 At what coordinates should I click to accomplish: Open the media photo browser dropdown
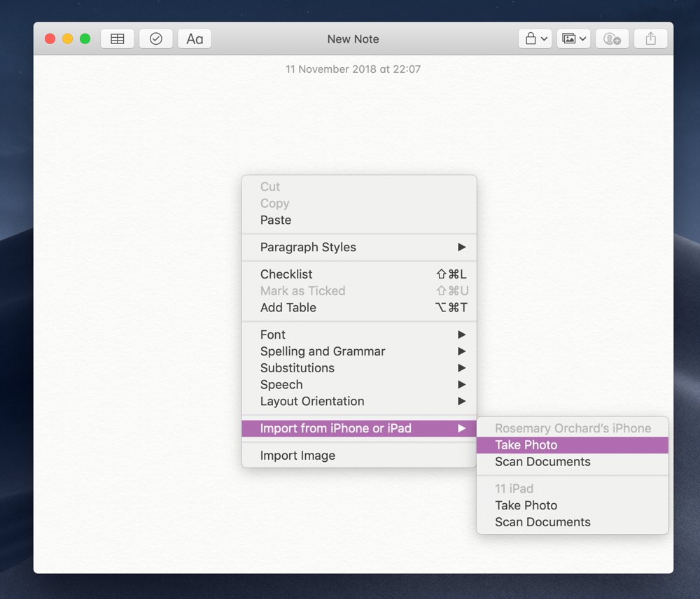(x=574, y=38)
